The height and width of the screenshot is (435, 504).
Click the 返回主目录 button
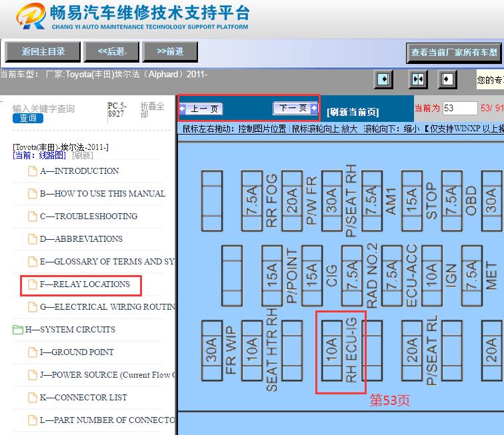43,51
